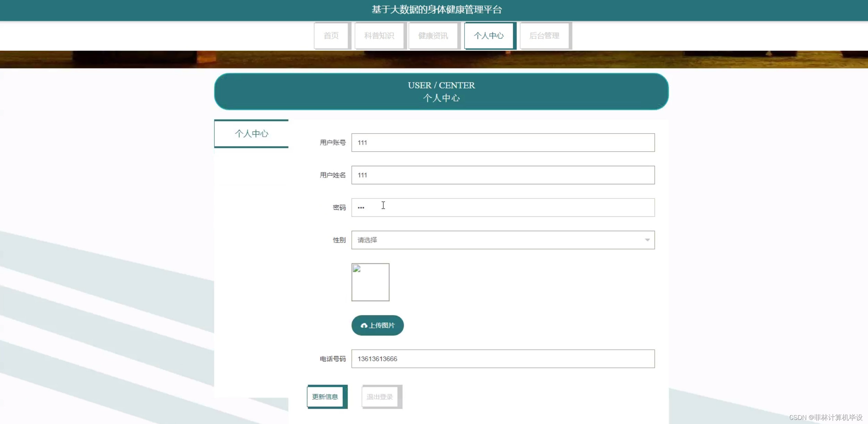This screenshot has height=424, width=868.
Task: Focus the 密码 password field
Action: (x=503, y=207)
